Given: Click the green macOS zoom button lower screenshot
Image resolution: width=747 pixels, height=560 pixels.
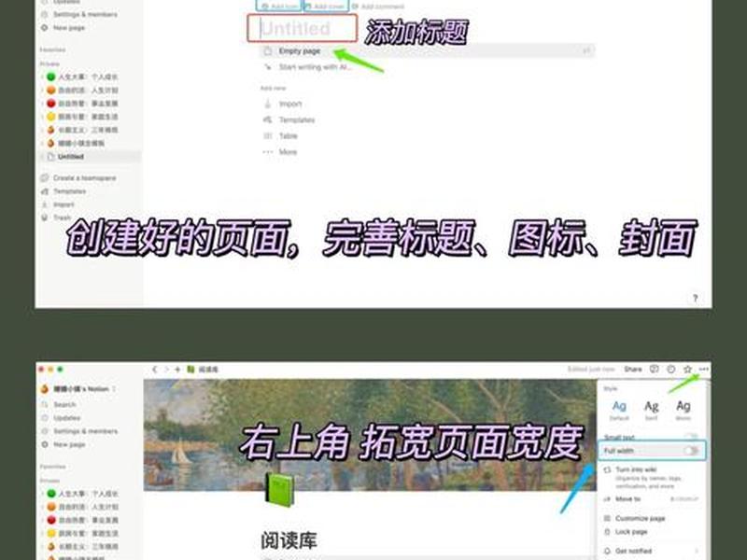Looking at the screenshot, I should click(x=60, y=369).
